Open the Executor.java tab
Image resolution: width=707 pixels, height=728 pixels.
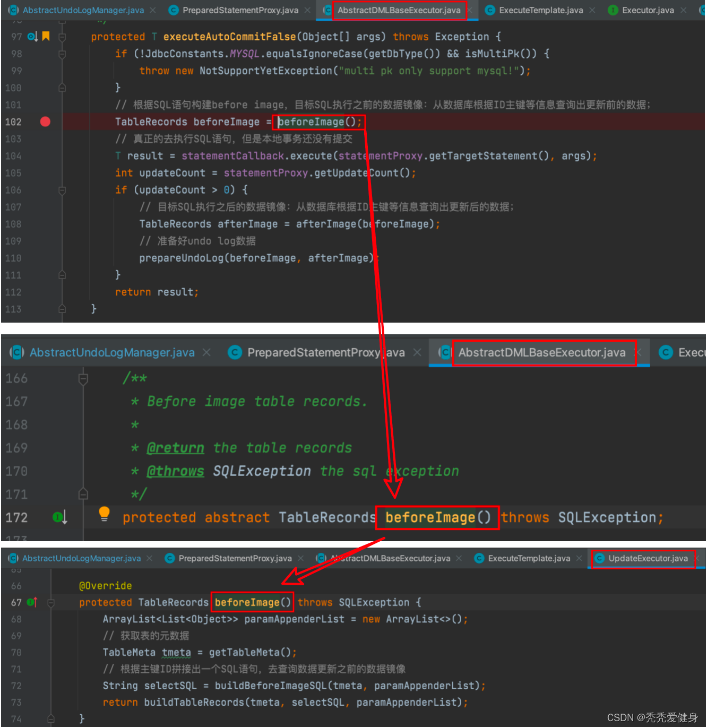point(648,10)
